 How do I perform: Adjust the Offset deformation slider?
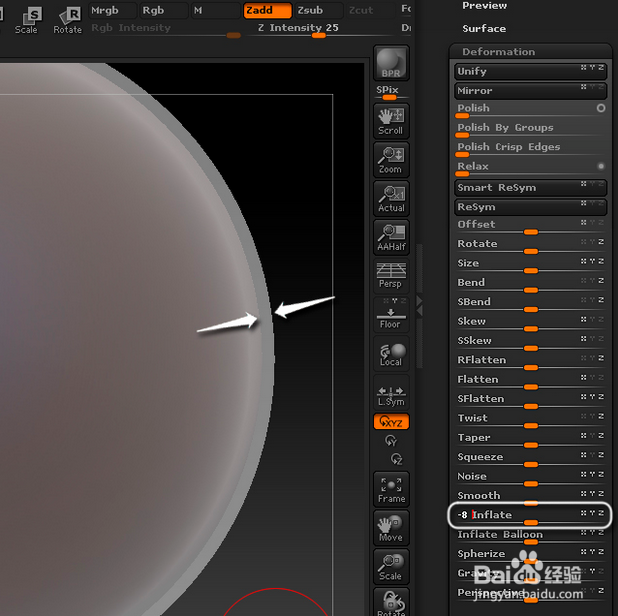(531, 226)
